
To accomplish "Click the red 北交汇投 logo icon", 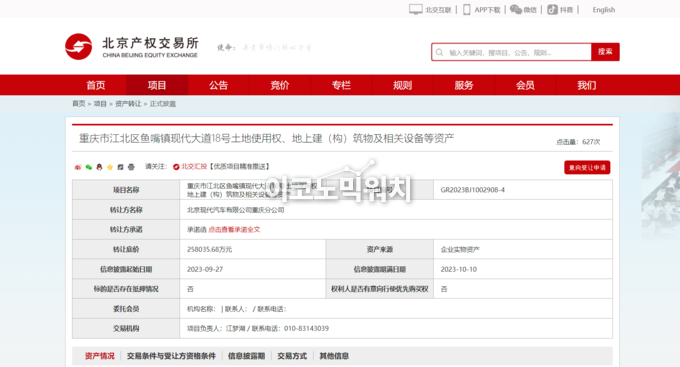I will pyautogui.click(x=176, y=167).
